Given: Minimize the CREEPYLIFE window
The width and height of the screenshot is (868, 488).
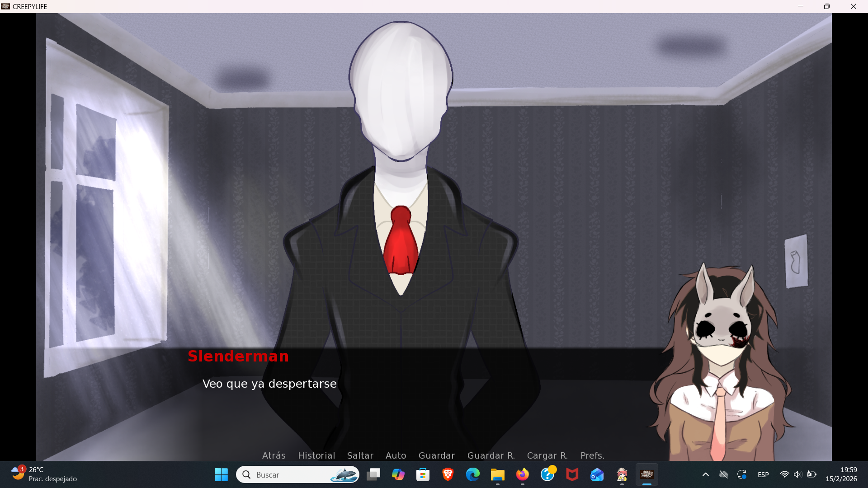Looking at the screenshot, I should [x=801, y=6].
